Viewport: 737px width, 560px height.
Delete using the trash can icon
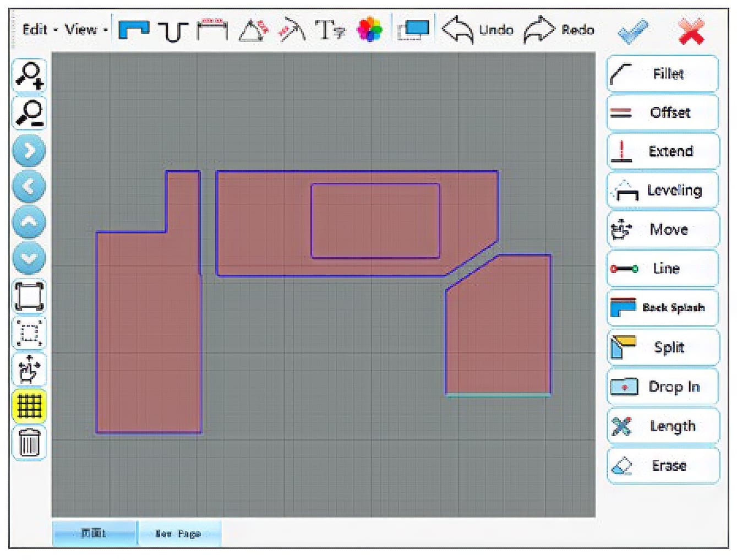click(29, 443)
